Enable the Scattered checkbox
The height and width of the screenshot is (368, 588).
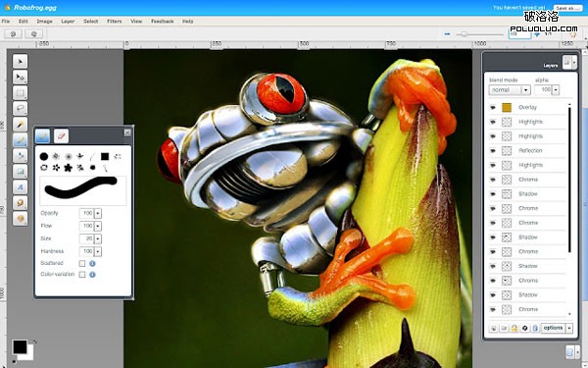point(82,263)
